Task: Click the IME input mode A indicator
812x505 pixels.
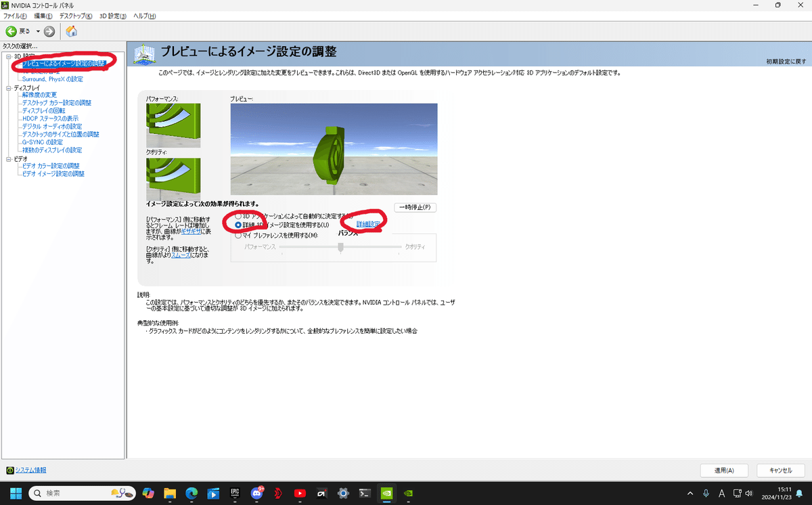Action: click(722, 493)
